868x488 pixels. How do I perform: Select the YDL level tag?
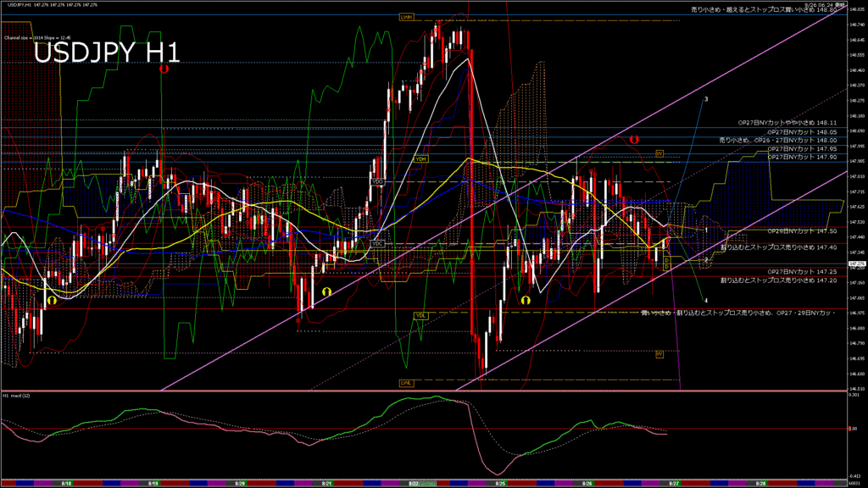[x=420, y=315]
